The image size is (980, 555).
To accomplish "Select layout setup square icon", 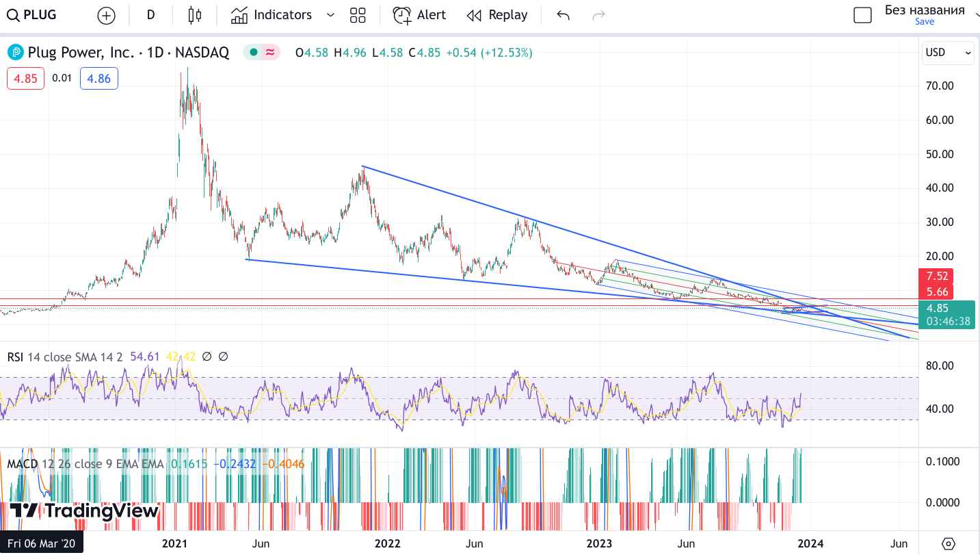I will click(x=863, y=15).
